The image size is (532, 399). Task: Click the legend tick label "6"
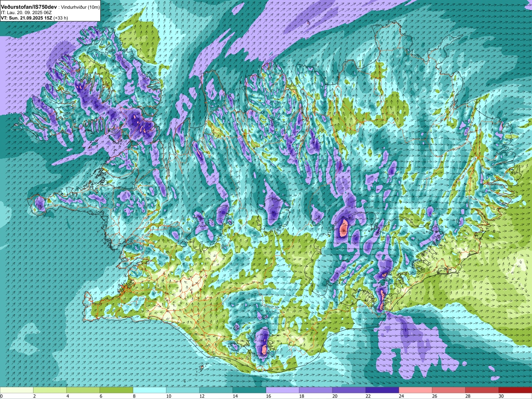[101, 396]
